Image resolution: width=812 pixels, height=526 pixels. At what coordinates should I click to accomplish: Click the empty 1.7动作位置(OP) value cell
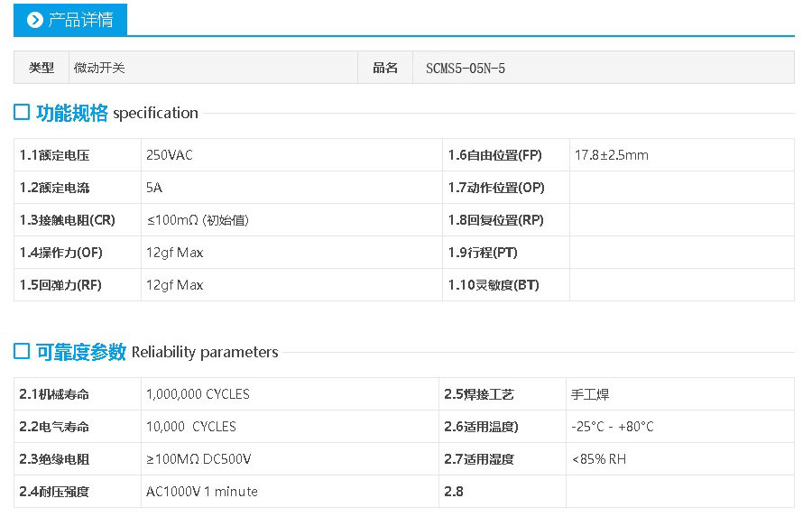coord(681,188)
